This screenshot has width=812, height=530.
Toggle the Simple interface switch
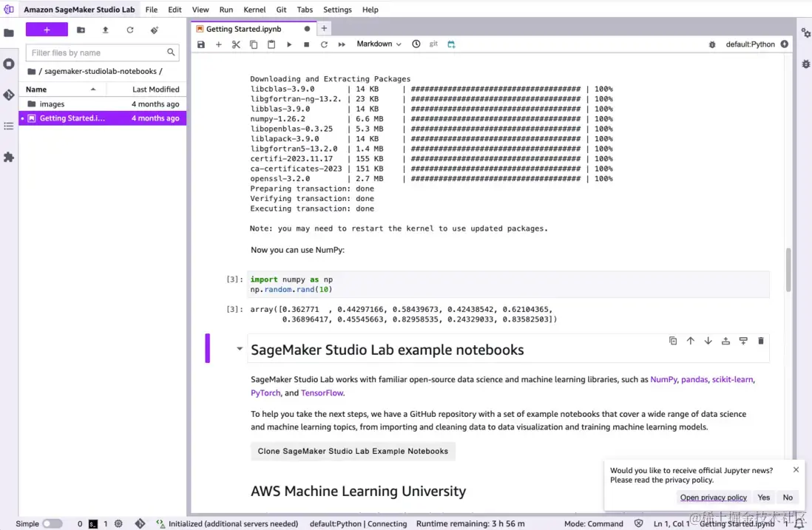pyautogui.click(x=53, y=524)
